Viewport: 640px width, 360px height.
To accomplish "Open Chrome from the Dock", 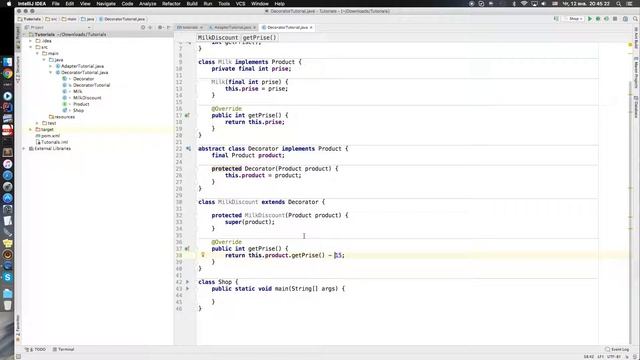I will pos(7,74).
